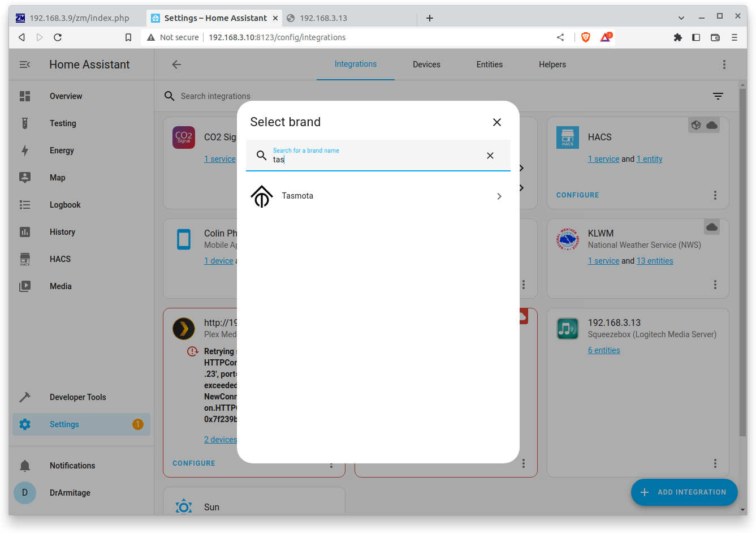The height and width of the screenshot is (533, 756).
Task: Click the browser address bar URL
Action: [277, 37]
